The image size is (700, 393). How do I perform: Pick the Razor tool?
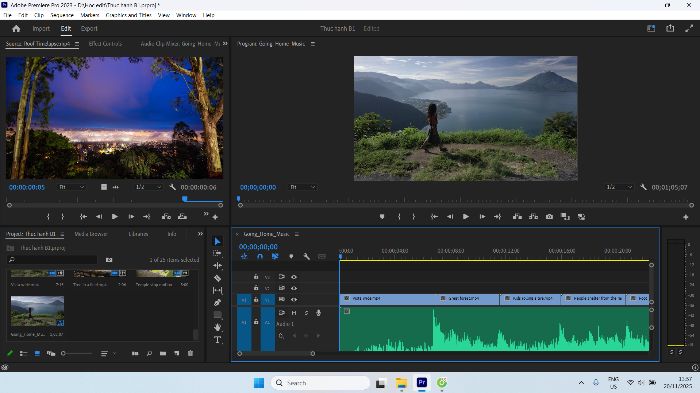tap(217, 278)
